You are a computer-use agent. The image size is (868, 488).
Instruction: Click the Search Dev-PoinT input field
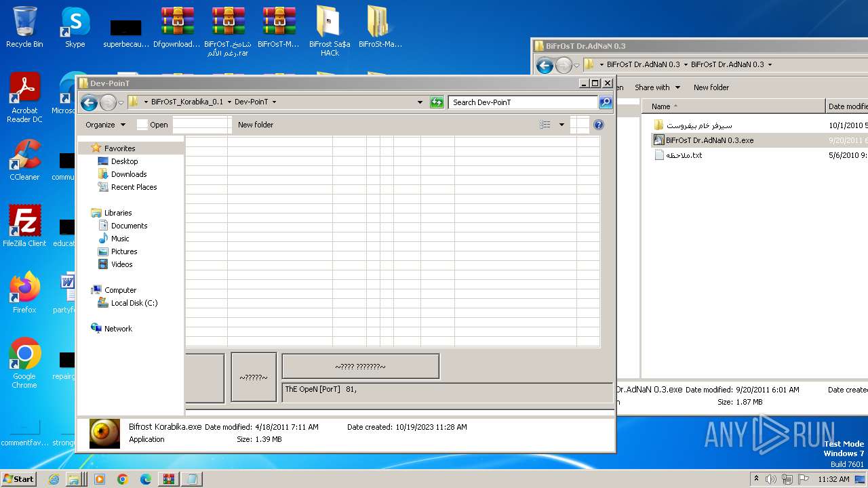pos(524,102)
